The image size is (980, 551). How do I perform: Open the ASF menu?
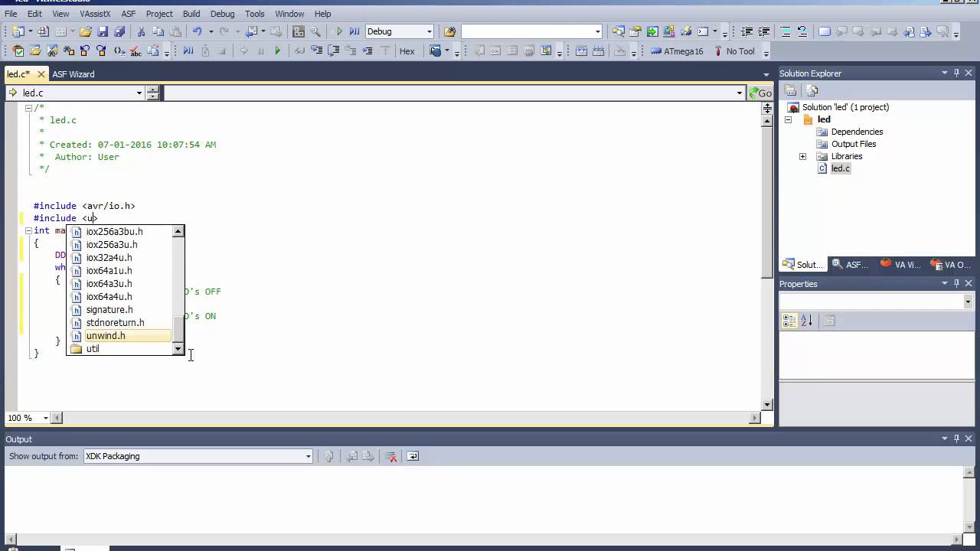click(128, 14)
